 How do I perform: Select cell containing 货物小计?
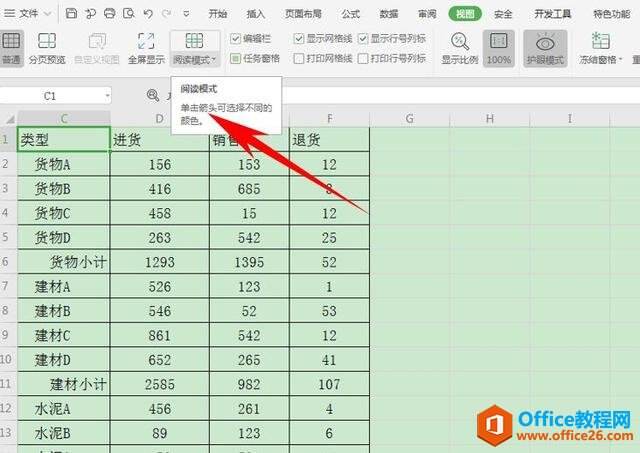(x=64, y=262)
